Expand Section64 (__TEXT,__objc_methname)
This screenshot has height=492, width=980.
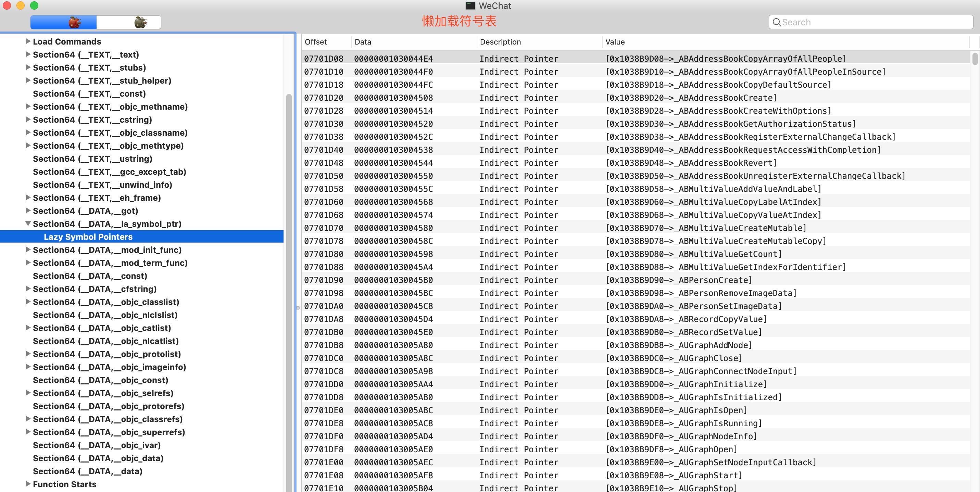pyautogui.click(x=28, y=106)
